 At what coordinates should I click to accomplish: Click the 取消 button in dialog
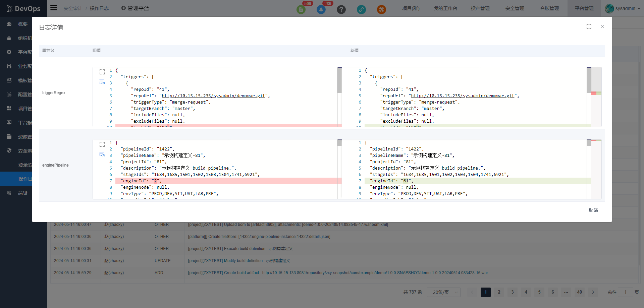[593, 210]
